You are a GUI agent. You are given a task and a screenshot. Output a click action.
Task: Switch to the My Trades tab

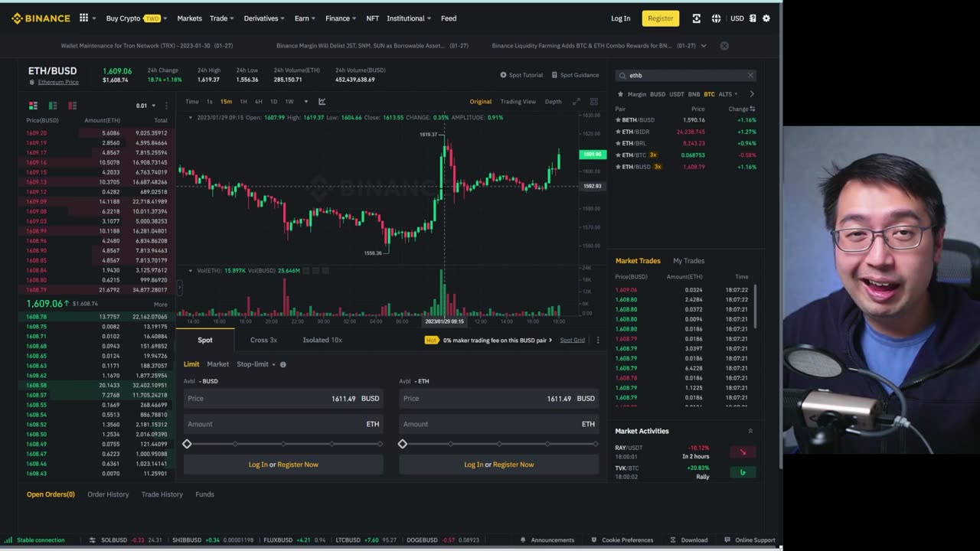[x=688, y=261]
